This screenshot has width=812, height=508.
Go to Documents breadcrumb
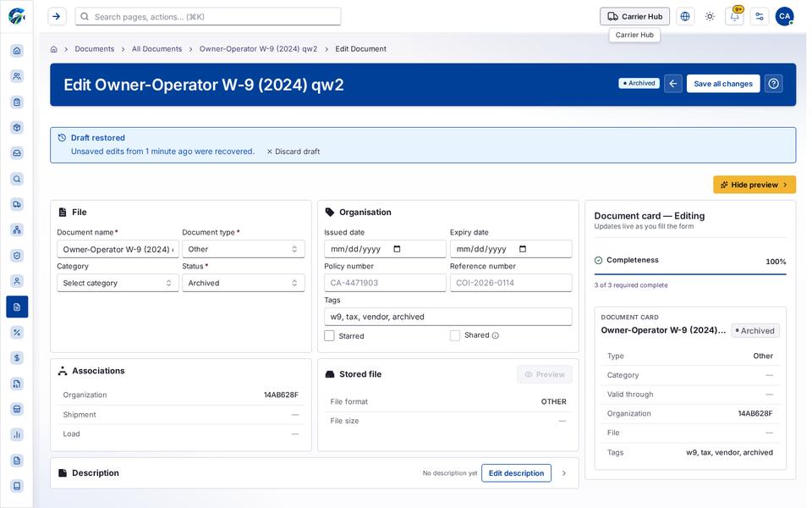pos(94,49)
